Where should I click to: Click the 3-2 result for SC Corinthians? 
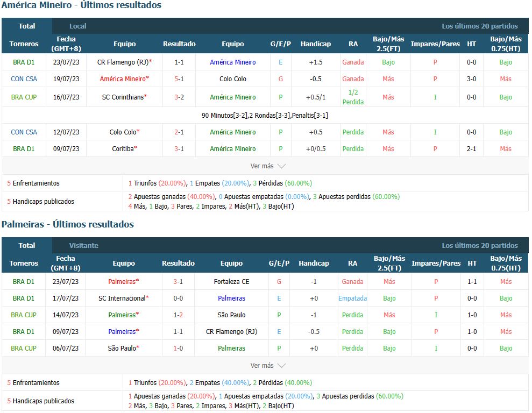click(179, 97)
